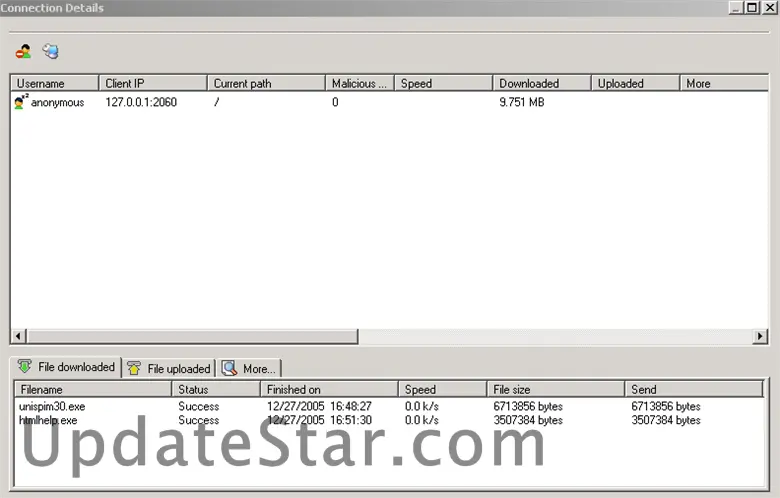780x498 pixels.
Task: Sort by Status column header
Action: (x=216, y=389)
